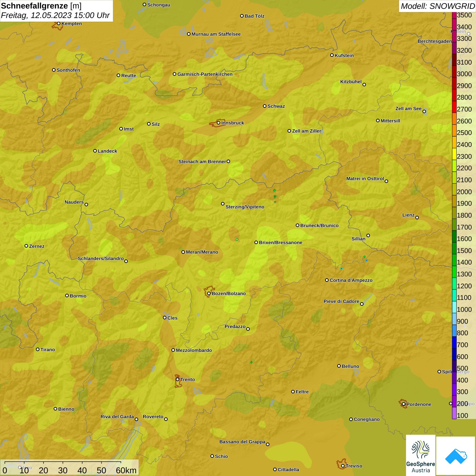This screenshot has width=476, height=476.
Task: Click the GeoSphere Austria logo
Action: 421,455
